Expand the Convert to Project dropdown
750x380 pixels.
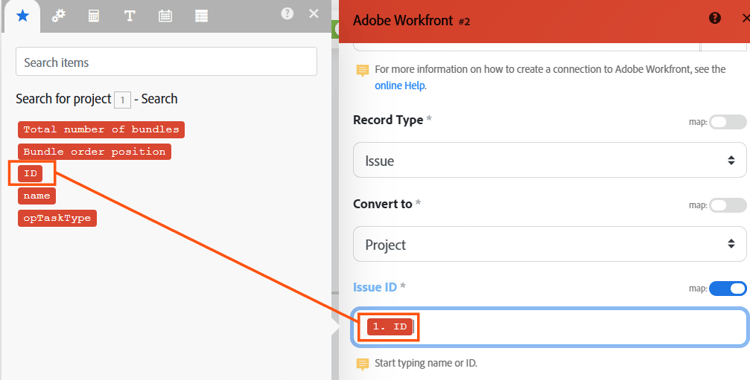[x=550, y=244]
